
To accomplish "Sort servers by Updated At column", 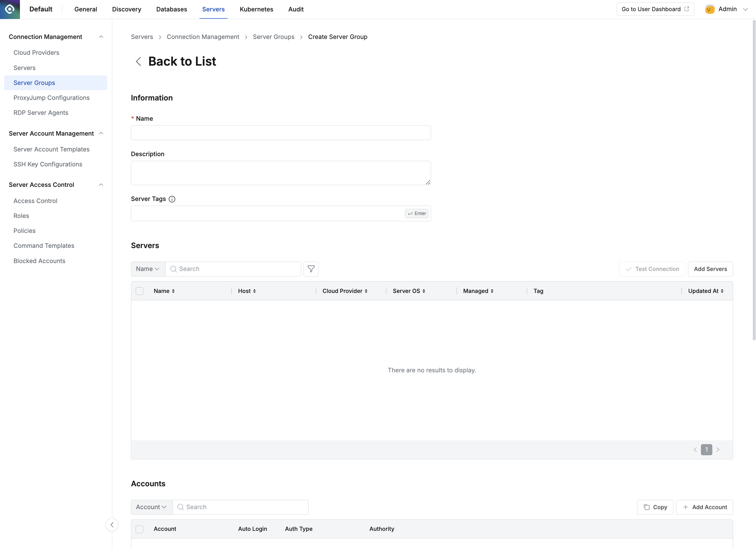I will [706, 291].
